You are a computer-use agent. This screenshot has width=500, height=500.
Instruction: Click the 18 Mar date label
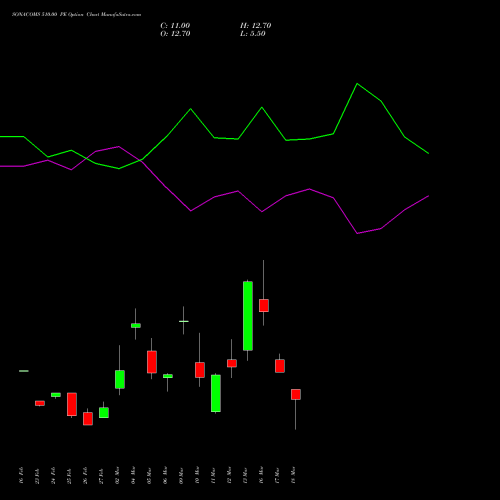[293, 475]
